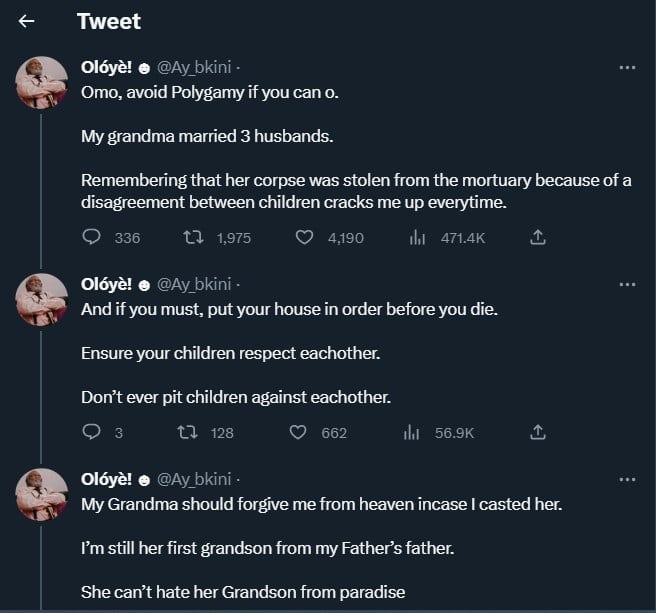The image size is (656, 613).
Task: View analytics showing 56.9K views
Action: click(410, 432)
